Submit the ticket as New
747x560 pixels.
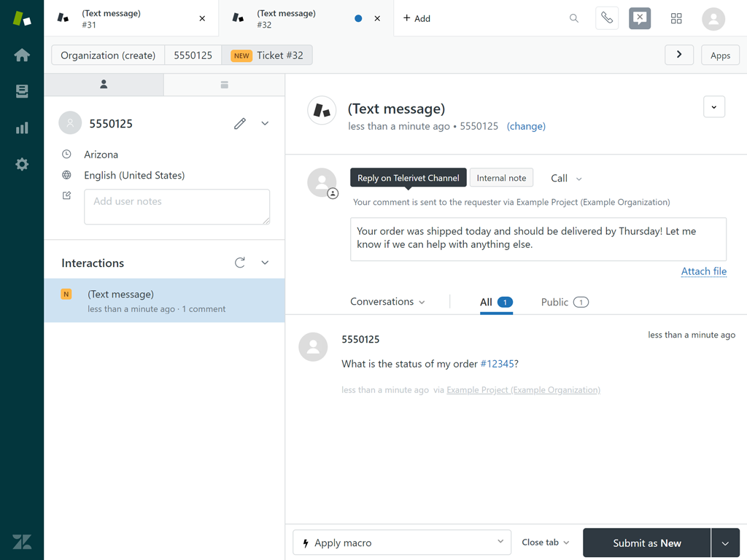coord(646,542)
